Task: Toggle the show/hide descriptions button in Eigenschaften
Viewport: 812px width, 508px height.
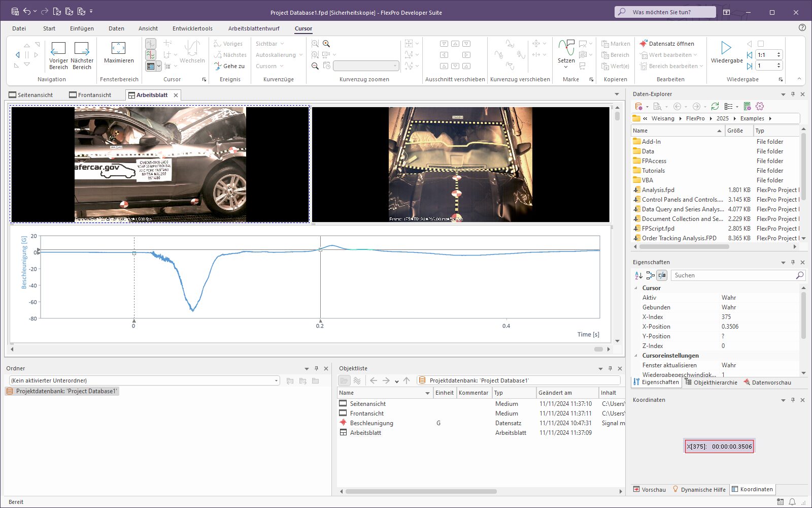Action: [662, 275]
